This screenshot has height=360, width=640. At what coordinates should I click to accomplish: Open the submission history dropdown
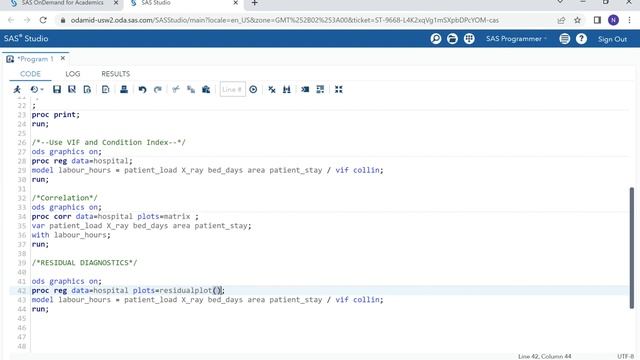point(36,89)
